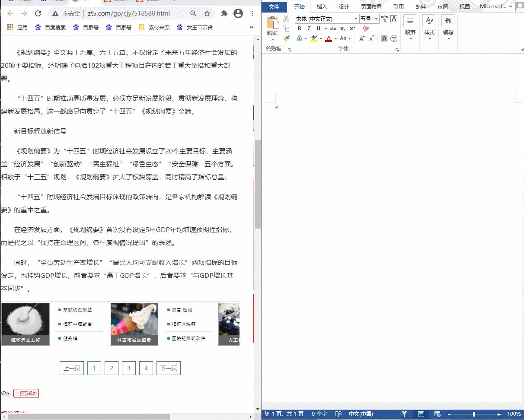Switch to Read Mode in status bar
The height and width of the screenshot is (420, 524).
(x=405, y=414)
